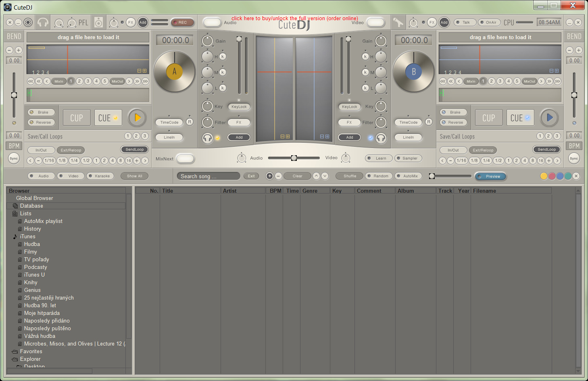Enable AutoMix mode

click(409, 176)
